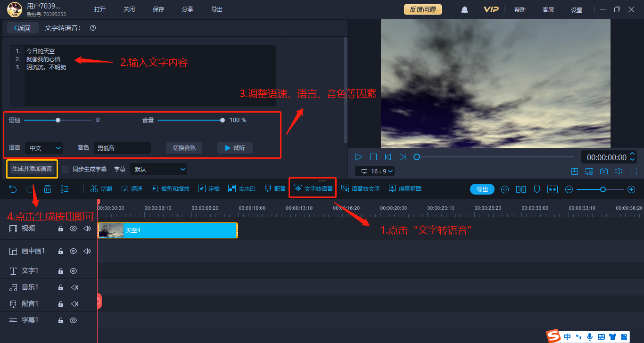Screen dimensions: 644x343
Task: Click the undo arrow icon
Action: (x=13, y=189)
